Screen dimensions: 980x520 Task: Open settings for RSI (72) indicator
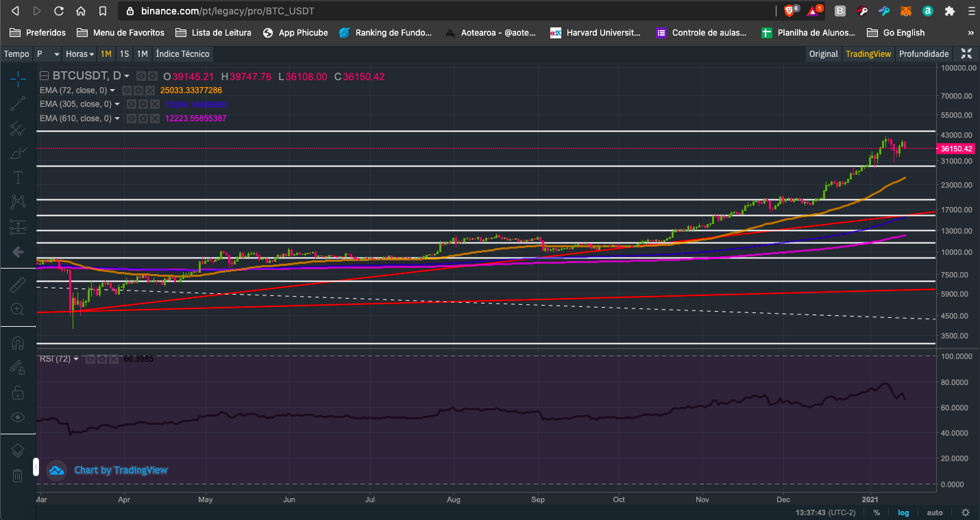pyautogui.click(x=101, y=359)
